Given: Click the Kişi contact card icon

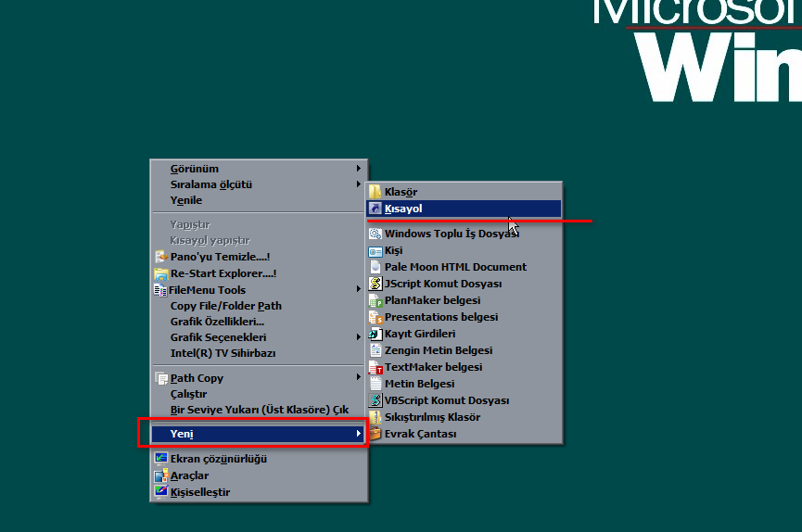Looking at the screenshot, I should coord(375,250).
